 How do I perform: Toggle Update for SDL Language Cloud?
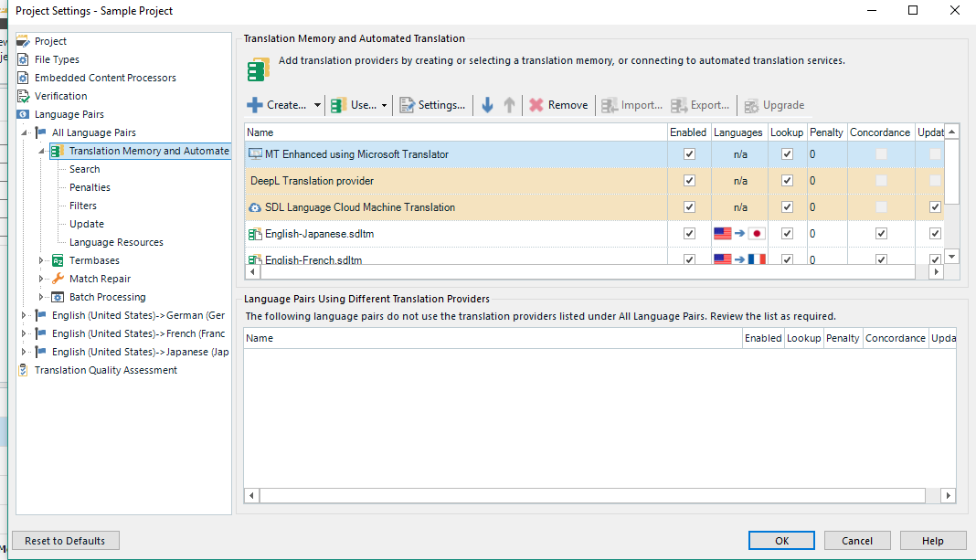(935, 207)
